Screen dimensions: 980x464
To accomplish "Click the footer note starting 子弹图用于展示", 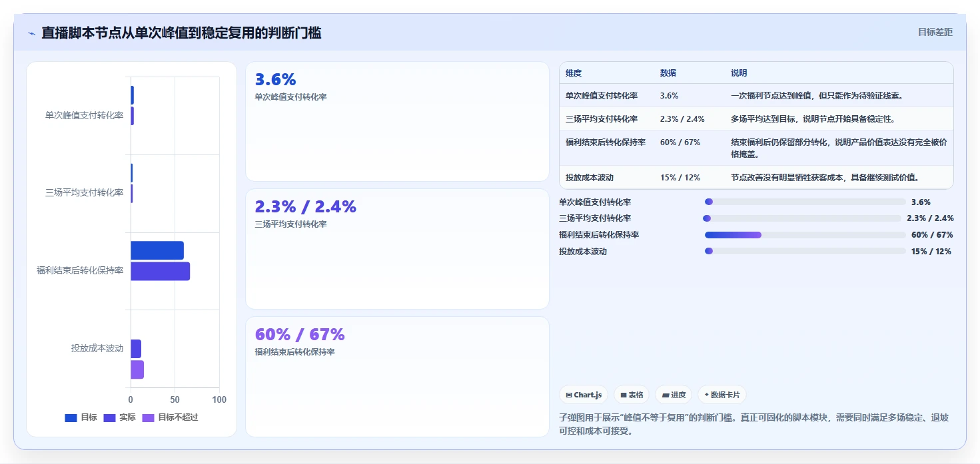I will [x=754, y=424].
